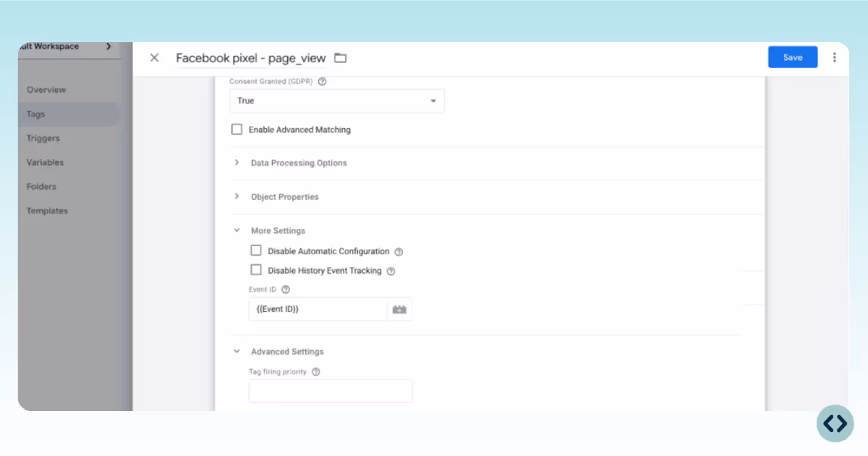The image size is (868, 456).
Task: Open Folders in the sidebar
Action: tap(41, 187)
